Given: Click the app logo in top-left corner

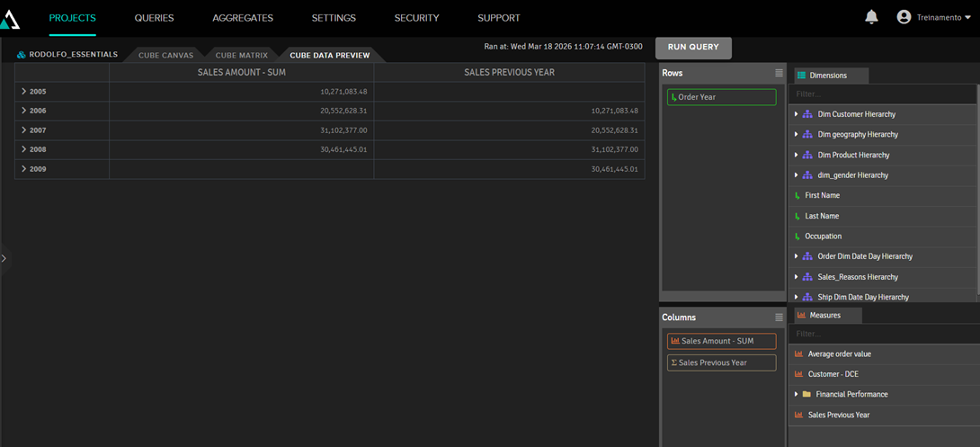Looking at the screenshot, I should [9, 20].
